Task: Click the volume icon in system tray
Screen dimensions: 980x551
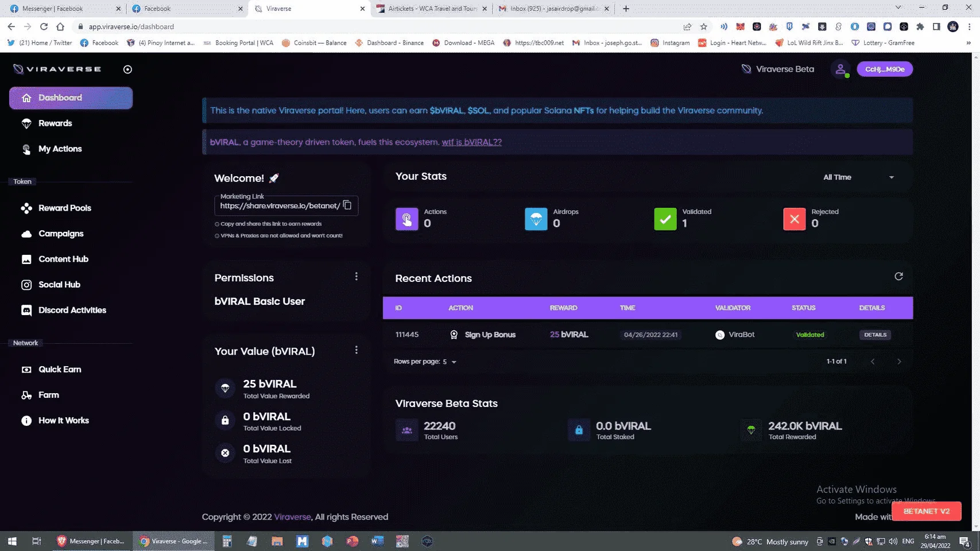Action: tap(893, 541)
